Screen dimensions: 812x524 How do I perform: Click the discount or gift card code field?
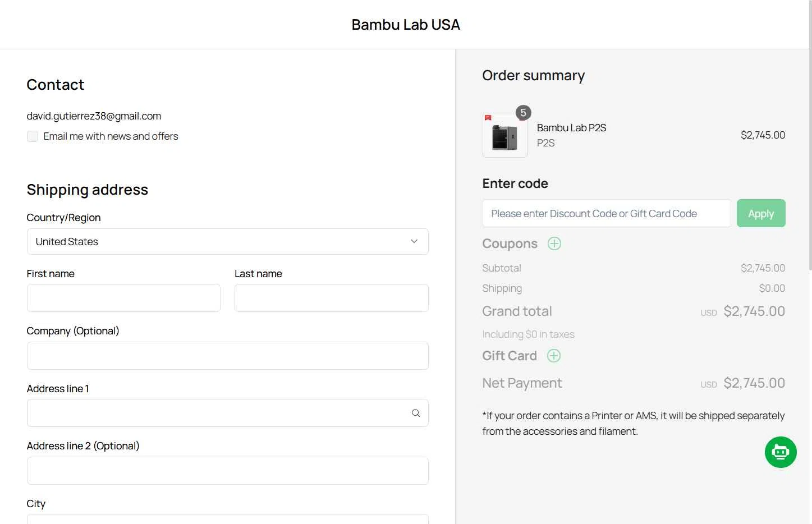tap(607, 213)
